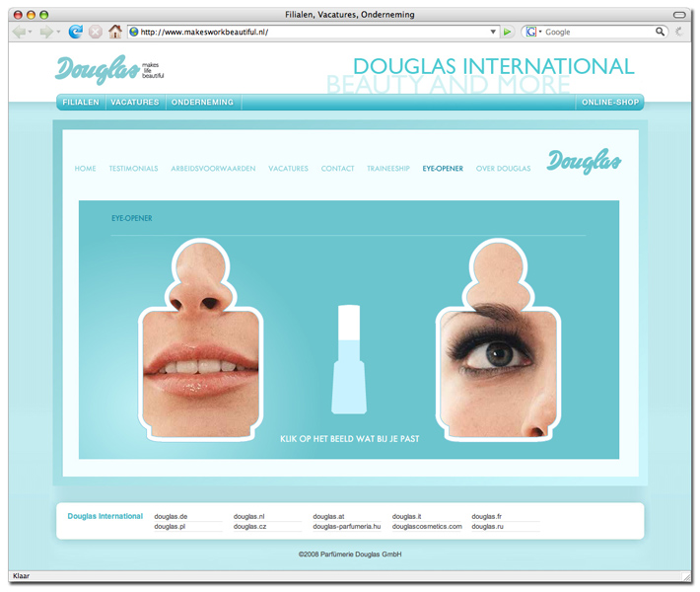Image resolution: width=700 pixels, height=592 pixels.
Task: Open douglas.fr link
Action: point(487,516)
